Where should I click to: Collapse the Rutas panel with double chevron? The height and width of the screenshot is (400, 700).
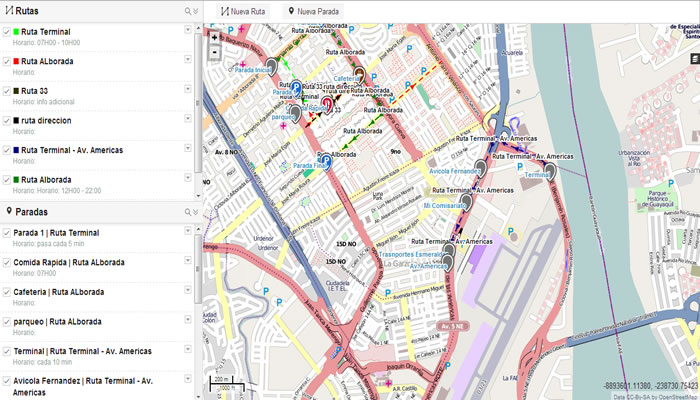(x=195, y=11)
